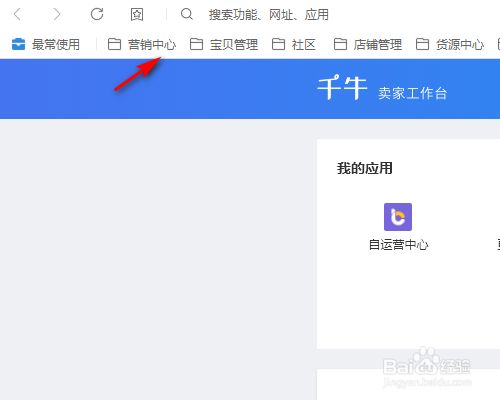Click the 我的应用 section heading
500x400 pixels.
[x=364, y=168]
